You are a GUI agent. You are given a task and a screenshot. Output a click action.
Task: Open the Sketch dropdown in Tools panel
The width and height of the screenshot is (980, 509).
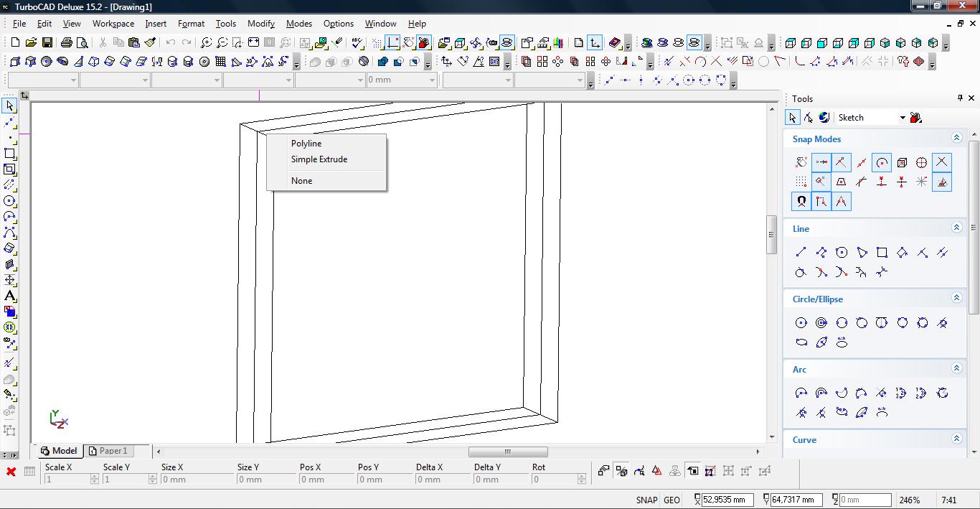click(903, 118)
